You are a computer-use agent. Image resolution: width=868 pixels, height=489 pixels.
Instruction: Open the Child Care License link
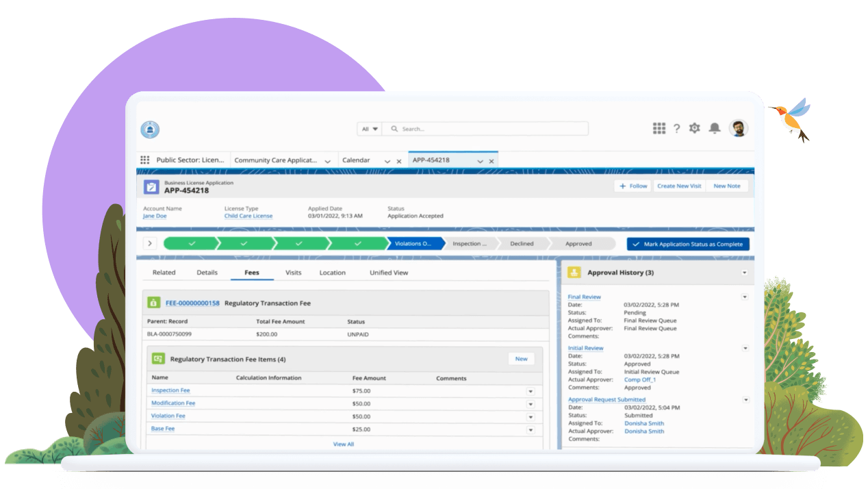tap(248, 216)
